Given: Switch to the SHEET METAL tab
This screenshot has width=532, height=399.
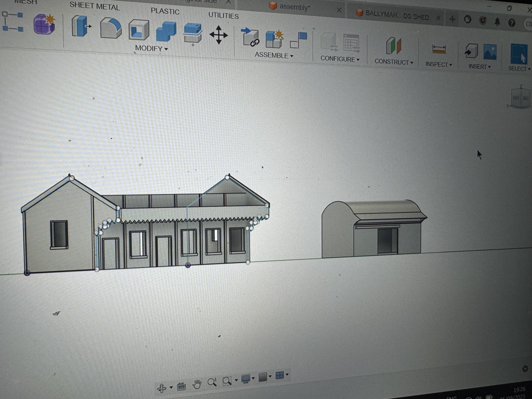Looking at the screenshot, I should (94, 6).
